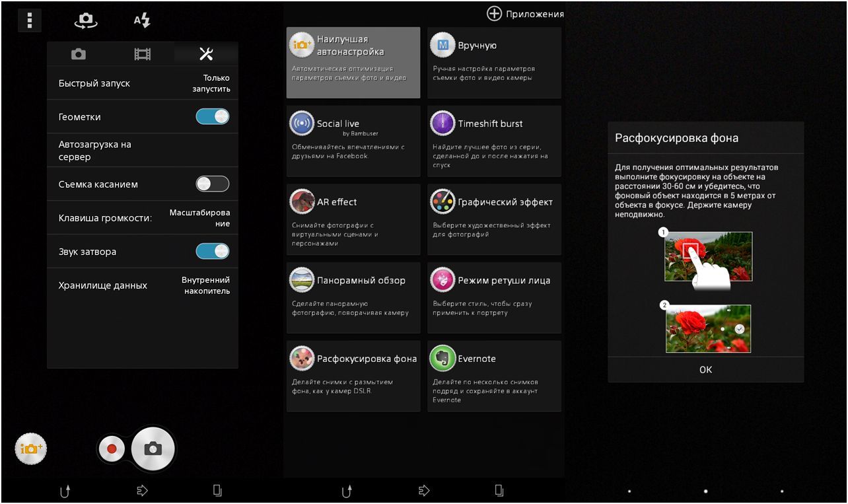
Task: Tap the auto flash icon
Action: [x=142, y=20]
